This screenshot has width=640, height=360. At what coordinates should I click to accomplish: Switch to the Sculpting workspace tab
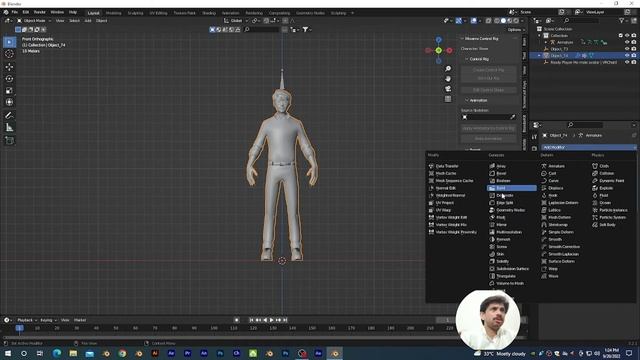coord(136,13)
